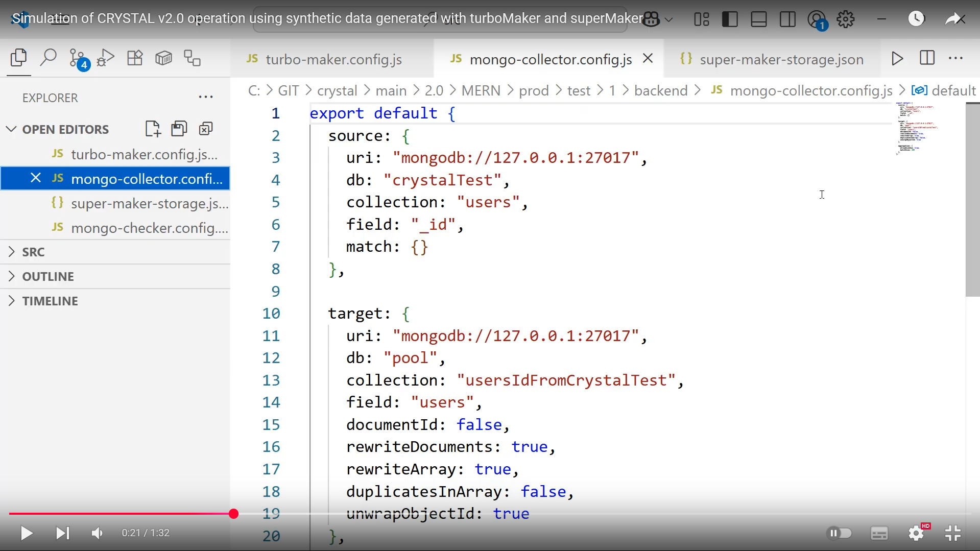Click the GIT breadcrumb segment

(x=289, y=90)
